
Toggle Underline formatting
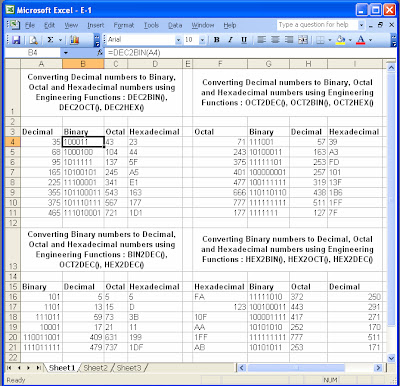click(244, 40)
